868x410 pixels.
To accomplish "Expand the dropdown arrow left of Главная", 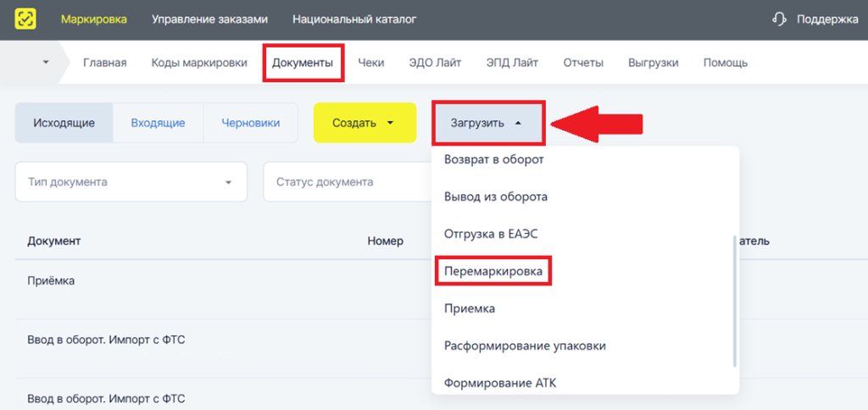I will click(x=46, y=63).
